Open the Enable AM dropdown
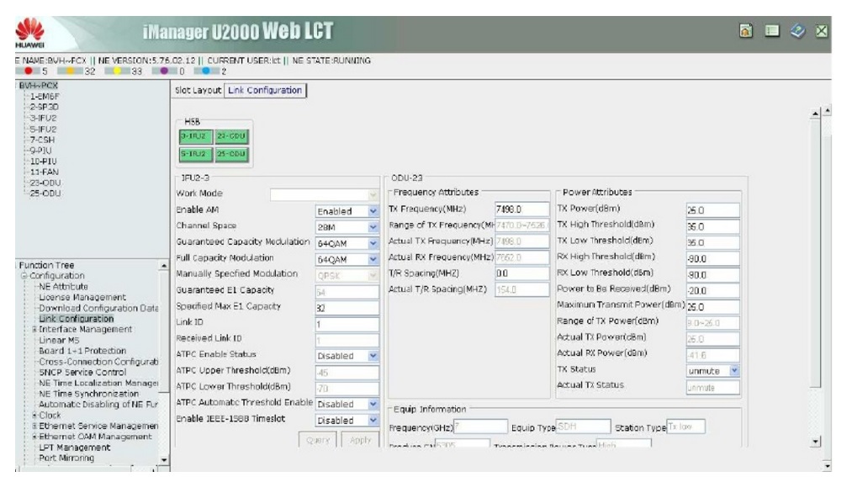Image resolution: width=868 pixels, height=477 pixels. pos(373,211)
